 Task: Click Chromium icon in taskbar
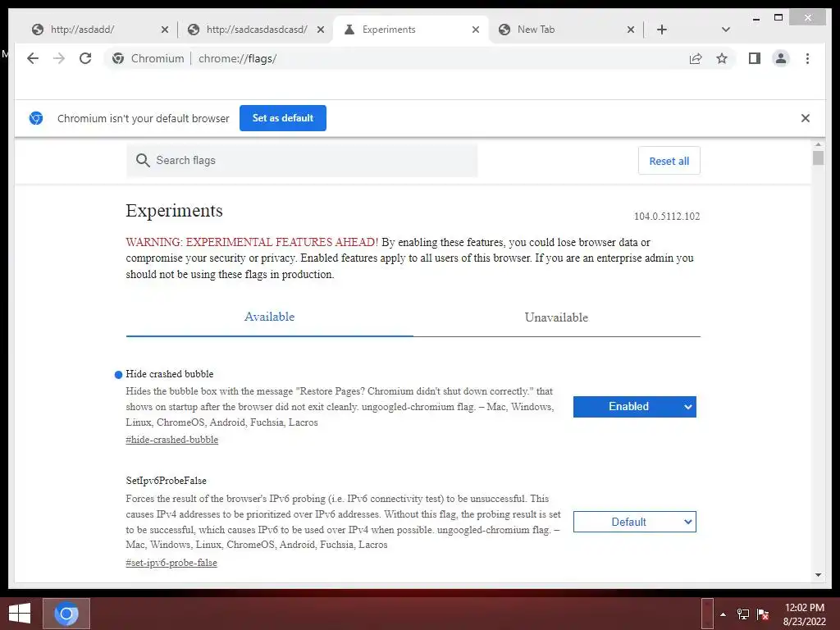(x=66, y=614)
